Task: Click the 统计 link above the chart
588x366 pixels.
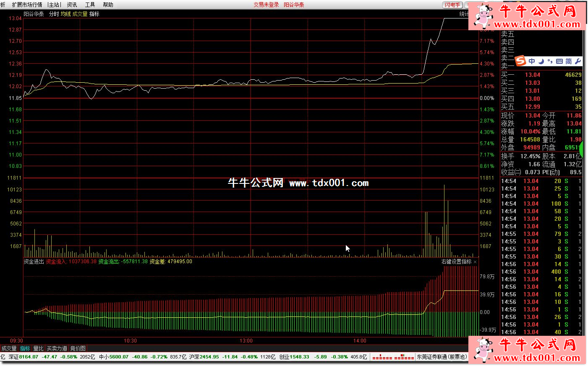Action: point(463,14)
